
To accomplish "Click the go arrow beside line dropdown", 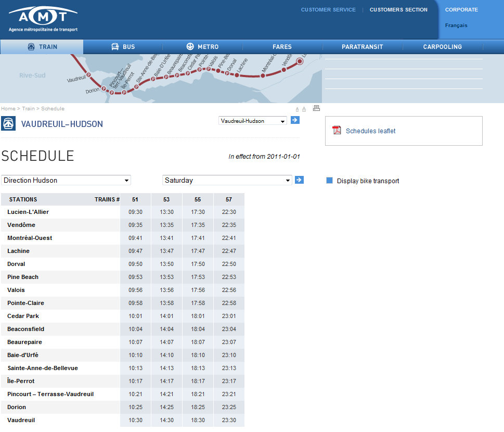I will pyautogui.click(x=295, y=120).
